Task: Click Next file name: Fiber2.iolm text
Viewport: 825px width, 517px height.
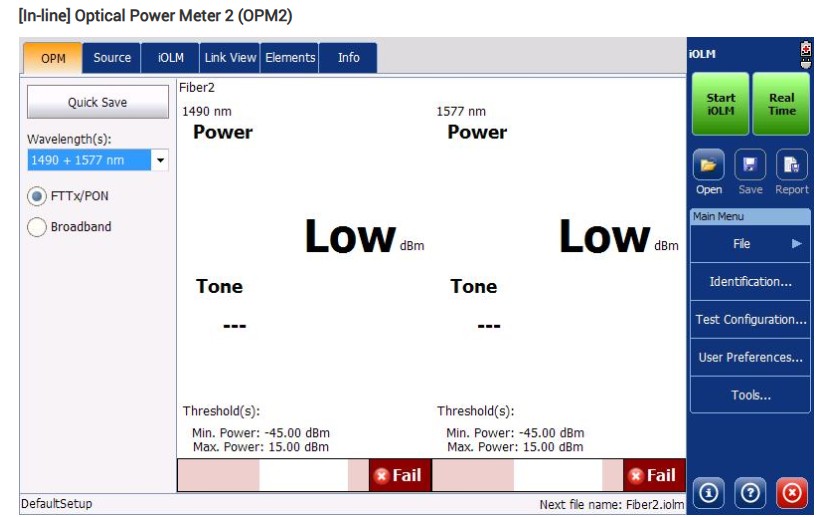Action: pos(612,505)
